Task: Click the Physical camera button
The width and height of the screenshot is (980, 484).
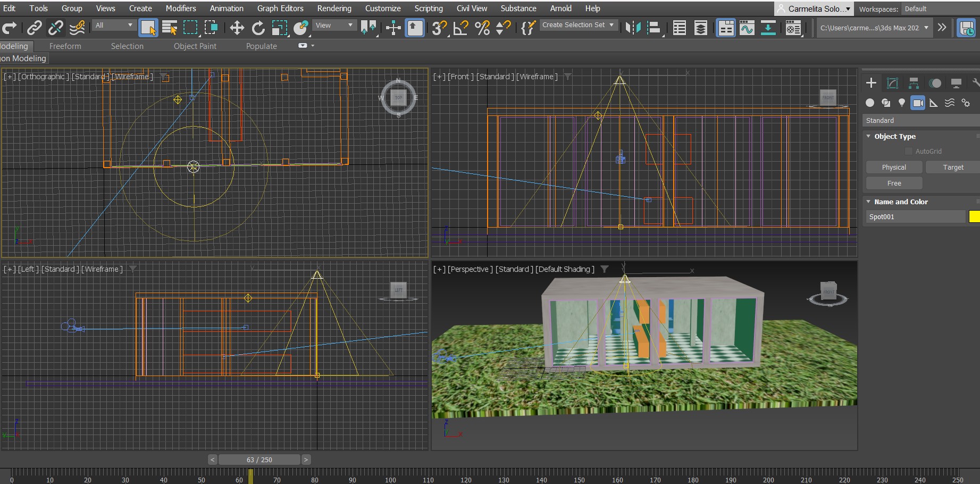Action: click(x=894, y=168)
